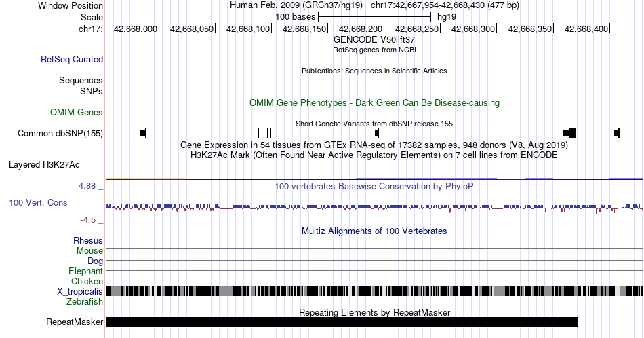Screen dimensions: 644x338
Task: Click the H3K27Ac Mark ENCODE track title
Action: coord(374,155)
